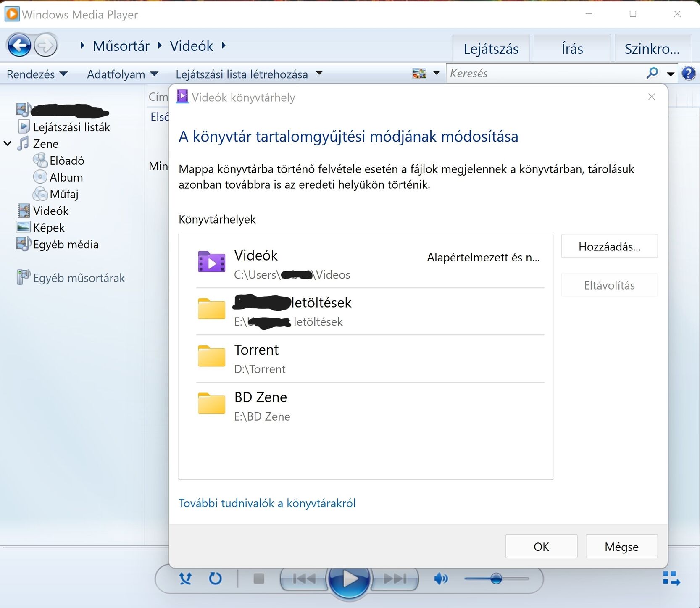Image resolution: width=700 pixels, height=608 pixels.
Task: Toggle shuffle playback mode
Action: (185, 579)
